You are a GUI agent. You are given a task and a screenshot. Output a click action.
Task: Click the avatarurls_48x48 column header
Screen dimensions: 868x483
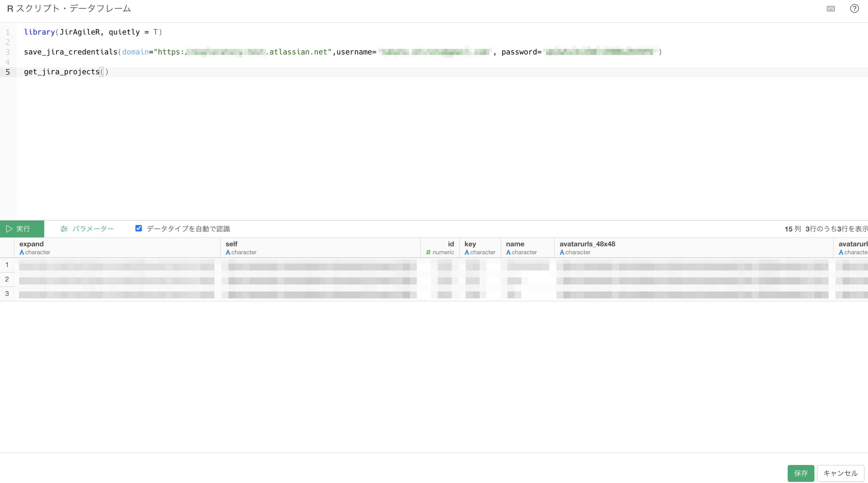point(587,244)
